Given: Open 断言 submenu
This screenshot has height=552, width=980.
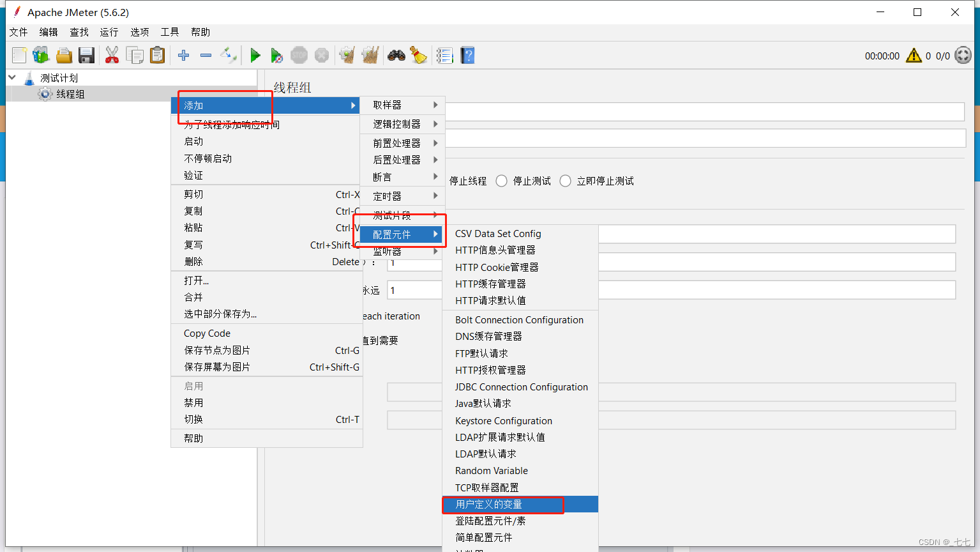Looking at the screenshot, I should (402, 177).
